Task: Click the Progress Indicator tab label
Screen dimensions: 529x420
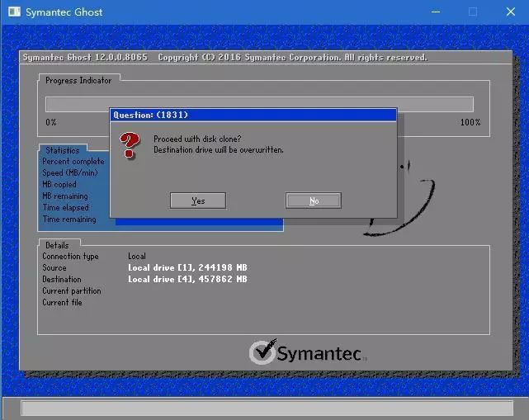Action: point(78,80)
